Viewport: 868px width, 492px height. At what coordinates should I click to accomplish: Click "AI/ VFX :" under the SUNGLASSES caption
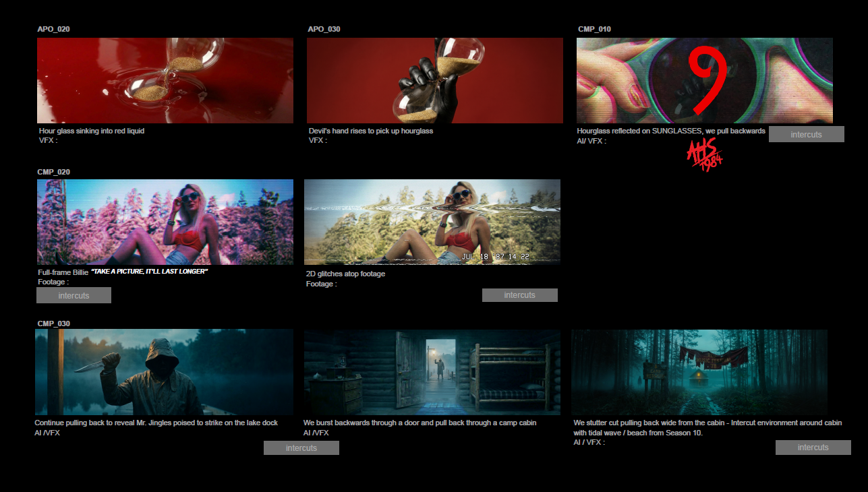point(592,141)
